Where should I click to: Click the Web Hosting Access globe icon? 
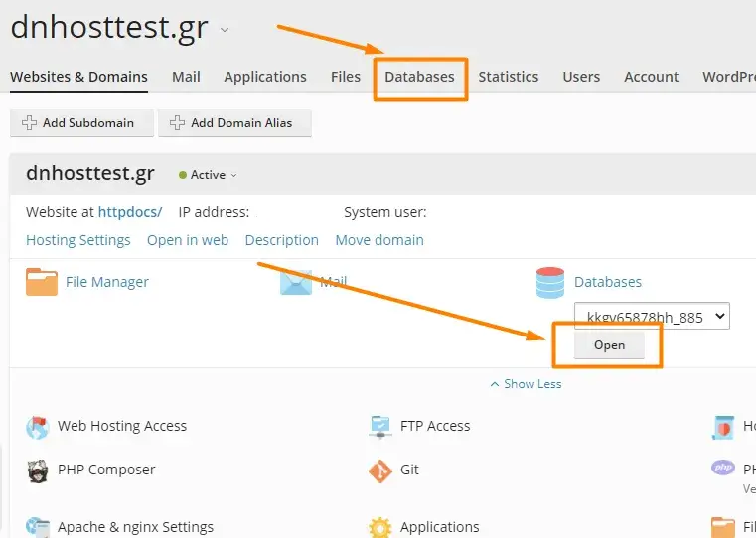(x=38, y=427)
